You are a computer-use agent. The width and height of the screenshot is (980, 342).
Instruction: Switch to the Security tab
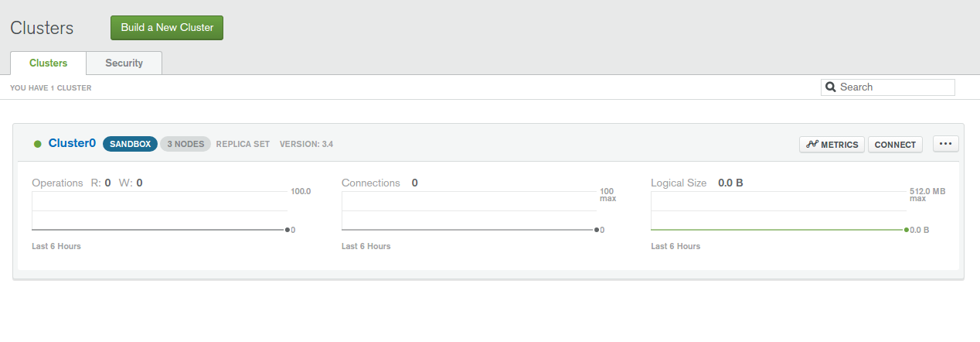[124, 63]
